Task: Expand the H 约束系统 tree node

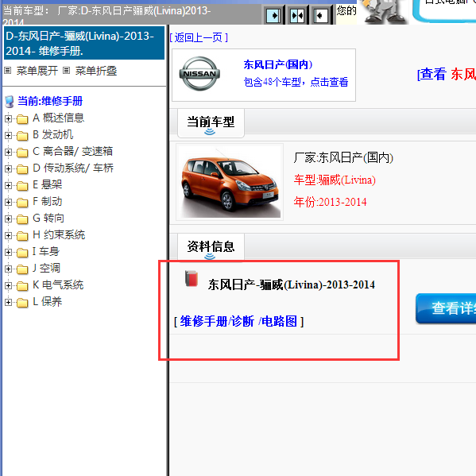Action: tap(8, 235)
